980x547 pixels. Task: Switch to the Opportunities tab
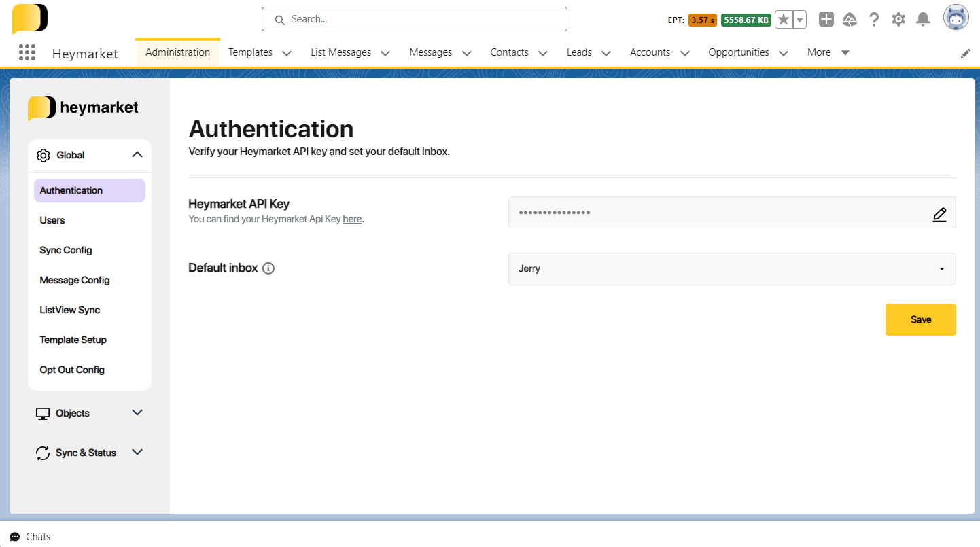[x=739, y=52]
